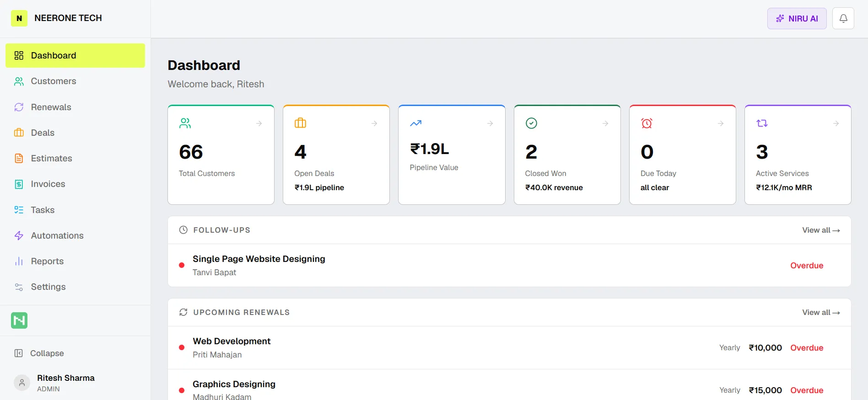Click the ₹40.0K revenue text
Viewport: 868px width, 400px height.
[x=554, y=187]
